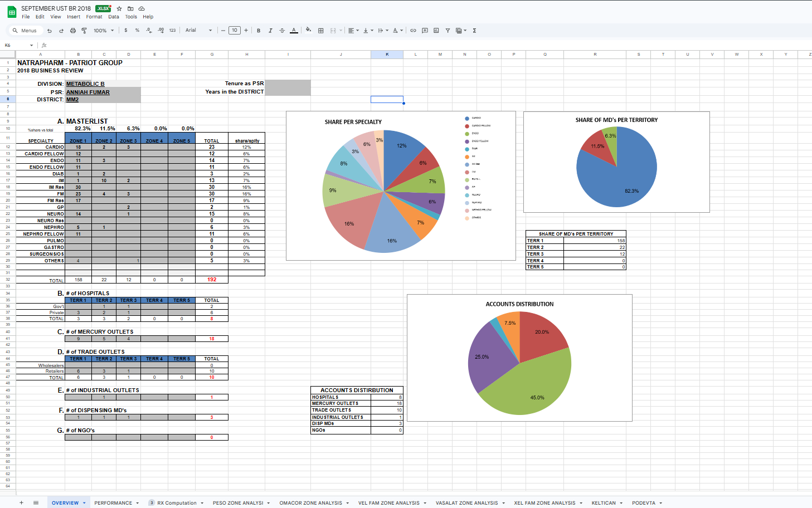Screen dimensions: 812x508
Task: Click the ANNIAH FUMAR cell
Action: pos(88,92)
